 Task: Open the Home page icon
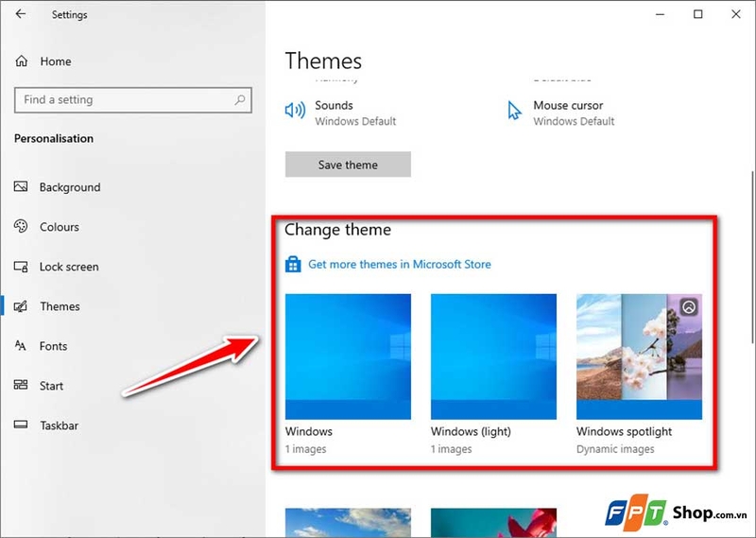coord(21,61)
